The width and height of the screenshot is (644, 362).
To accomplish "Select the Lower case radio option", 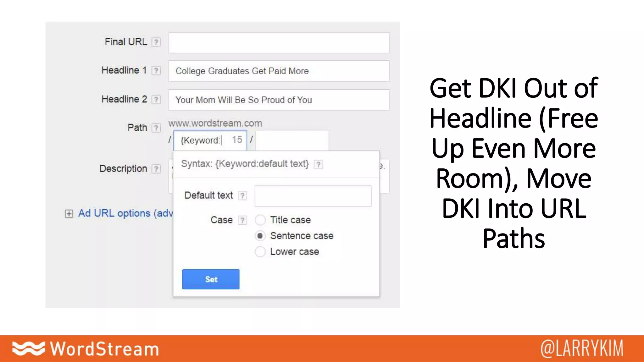I will coord(260,252).
